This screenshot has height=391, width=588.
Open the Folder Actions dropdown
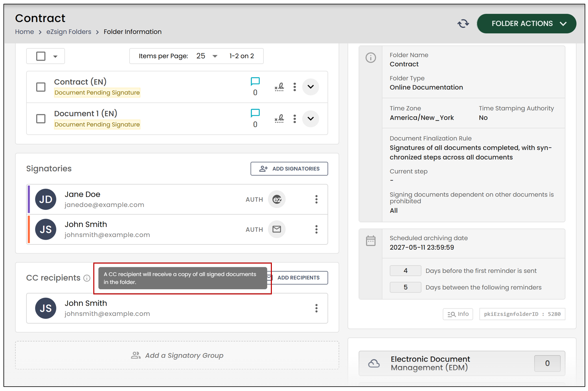coord(526,23)
